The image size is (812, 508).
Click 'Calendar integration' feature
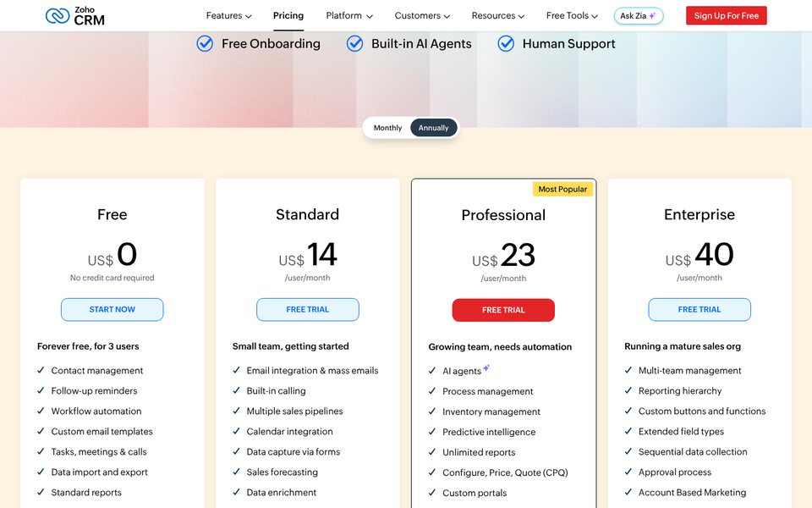coord(289,431)
